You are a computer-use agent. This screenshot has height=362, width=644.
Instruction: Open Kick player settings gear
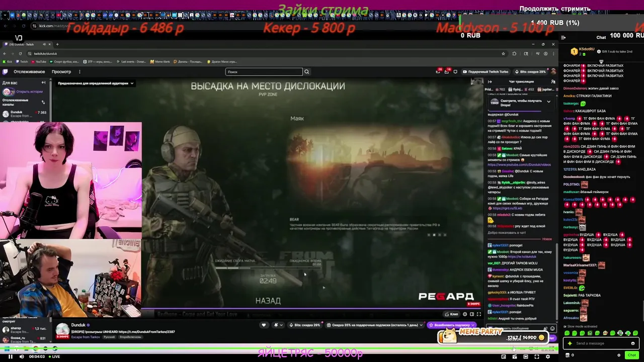(548, 356)
